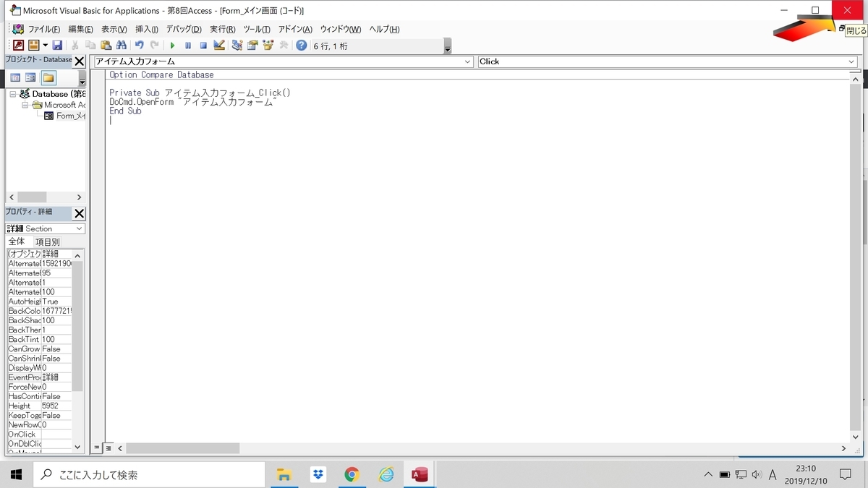
Task: Open the ウィンドウ(W) menu
Action: (x=340, y=29)
